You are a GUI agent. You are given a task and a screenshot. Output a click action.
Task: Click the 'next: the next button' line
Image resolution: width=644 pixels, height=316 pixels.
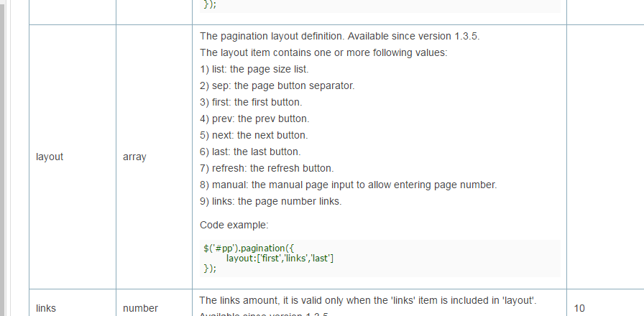tap(254, 135)
